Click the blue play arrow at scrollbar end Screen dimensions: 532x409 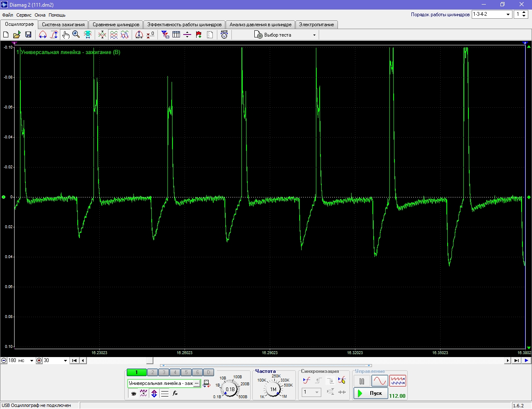coord(527,360)
